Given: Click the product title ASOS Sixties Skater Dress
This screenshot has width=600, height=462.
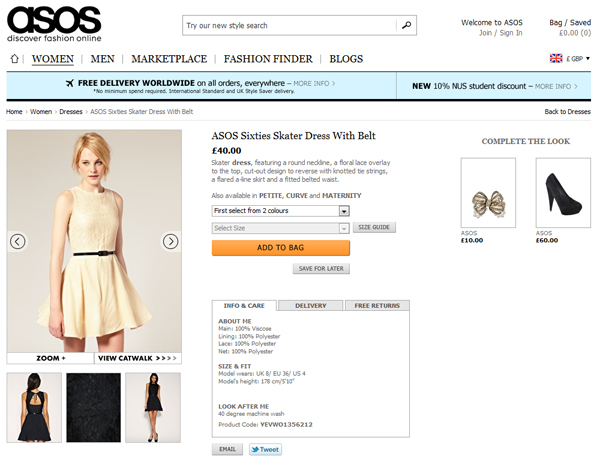Looking at the screenshot, I should point(293,136).
